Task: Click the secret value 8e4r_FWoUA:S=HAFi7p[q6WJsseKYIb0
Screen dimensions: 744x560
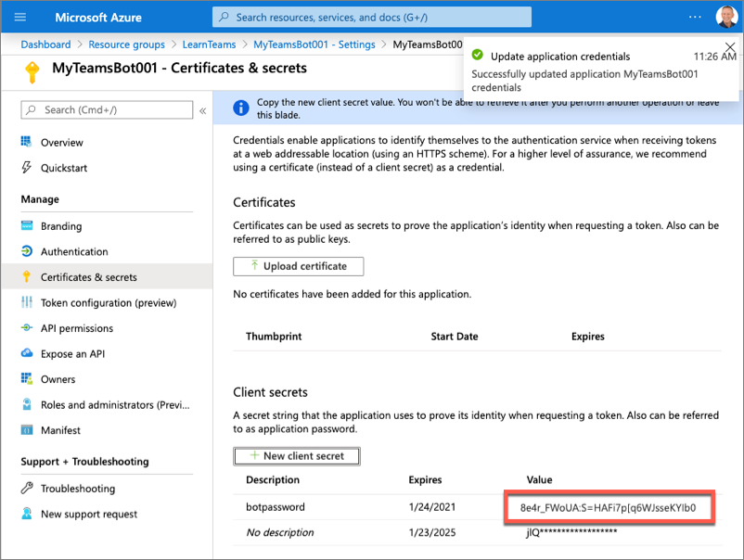Action: pos(608,508)
